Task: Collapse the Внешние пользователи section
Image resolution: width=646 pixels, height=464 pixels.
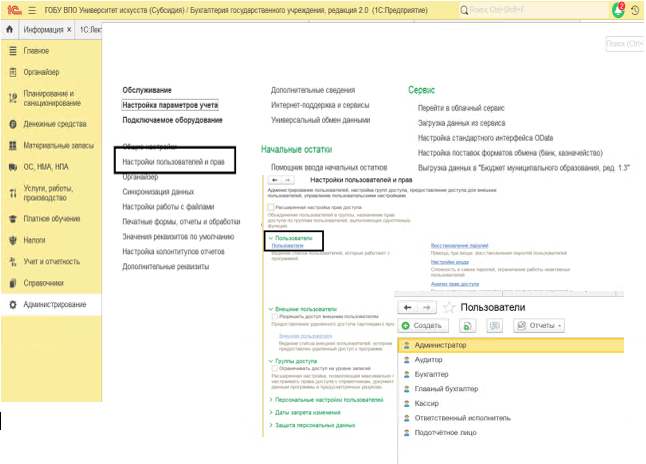Action: [x=271, y=309]
